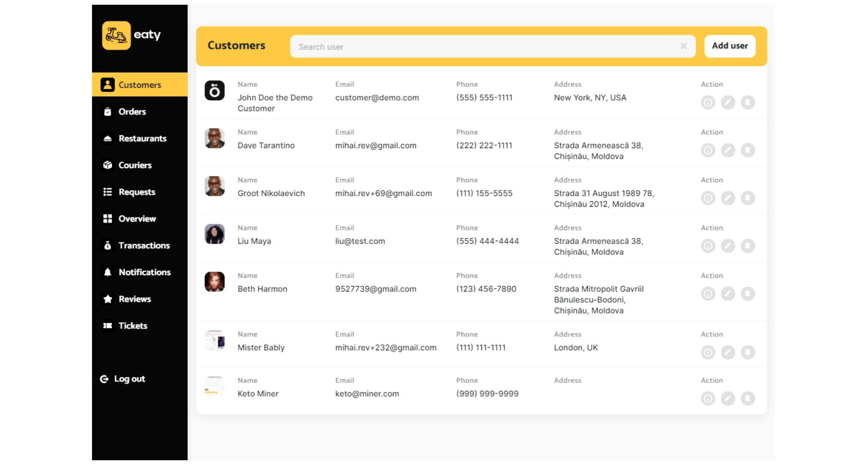Clear the search field with X

coord(683,46)
